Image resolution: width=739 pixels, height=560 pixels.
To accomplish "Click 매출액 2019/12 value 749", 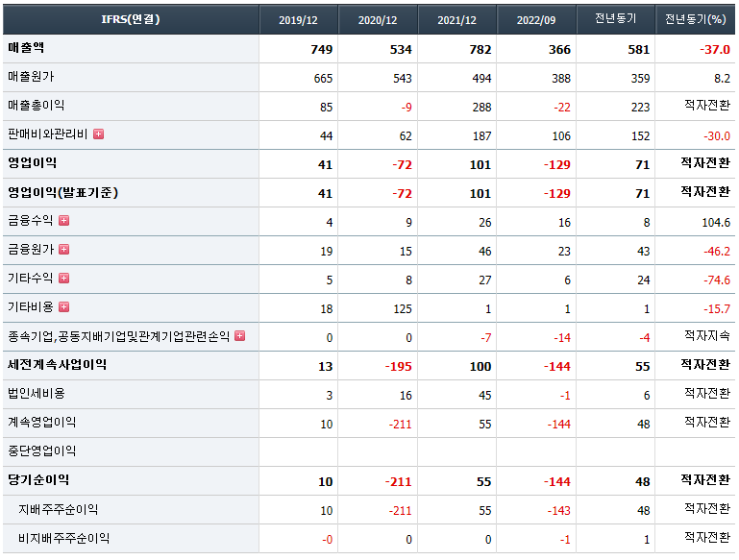I will click(x=322, y=49).
